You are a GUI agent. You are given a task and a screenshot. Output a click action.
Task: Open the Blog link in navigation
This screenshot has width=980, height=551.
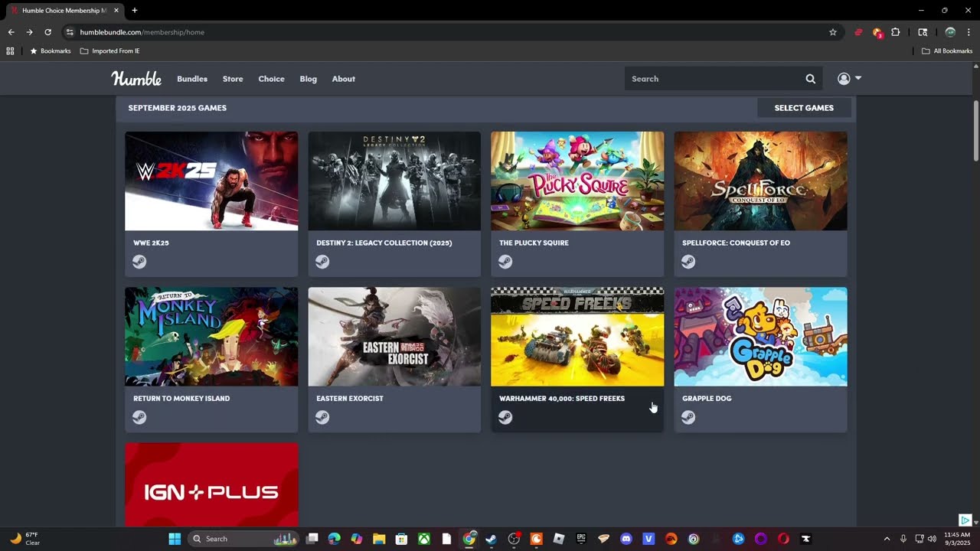tap(309, 79)
